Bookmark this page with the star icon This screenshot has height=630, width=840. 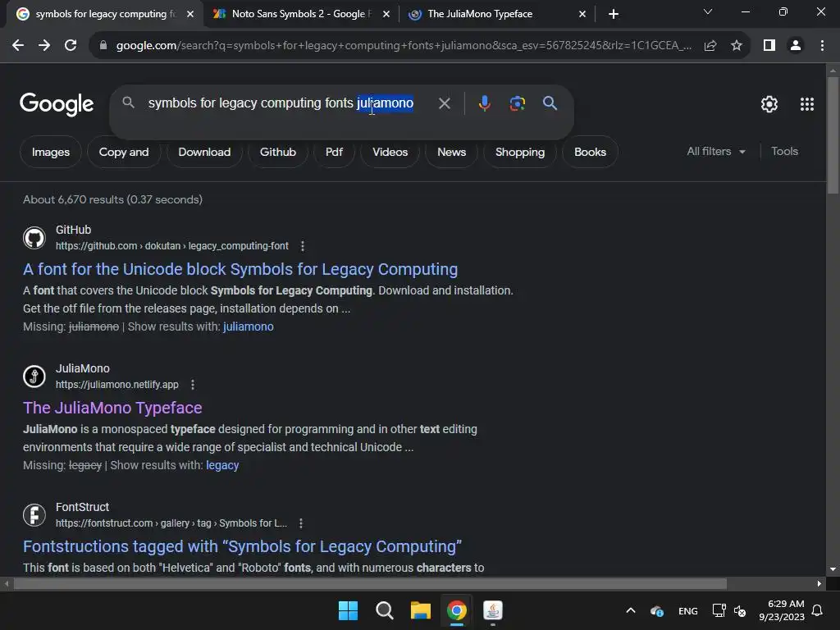[x=737, y=46]
